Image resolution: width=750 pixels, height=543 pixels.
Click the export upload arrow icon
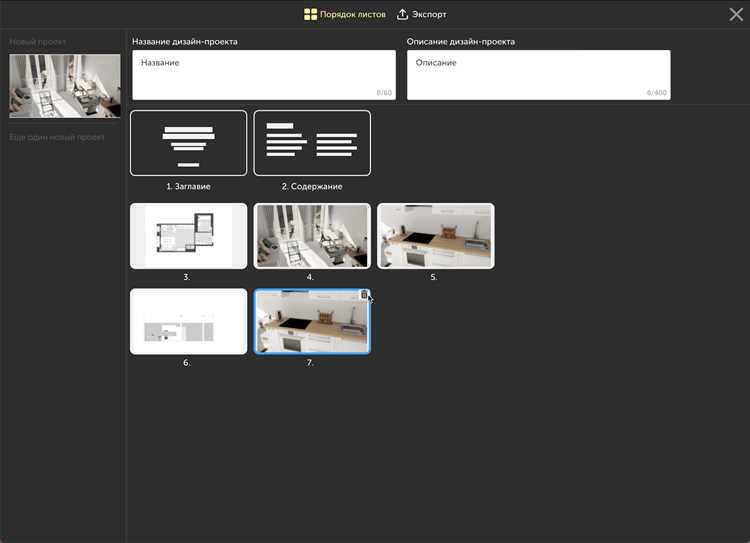[x=402, y=14]
